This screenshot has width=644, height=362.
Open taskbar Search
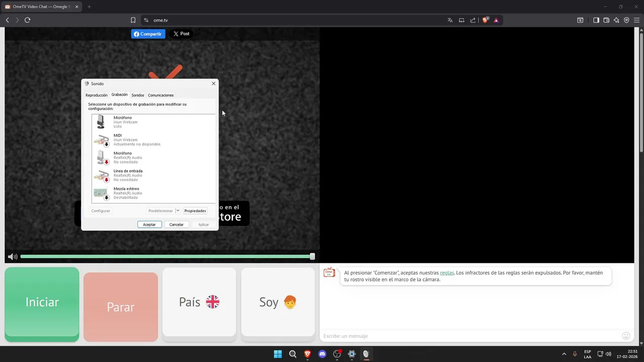click(292, 354)
